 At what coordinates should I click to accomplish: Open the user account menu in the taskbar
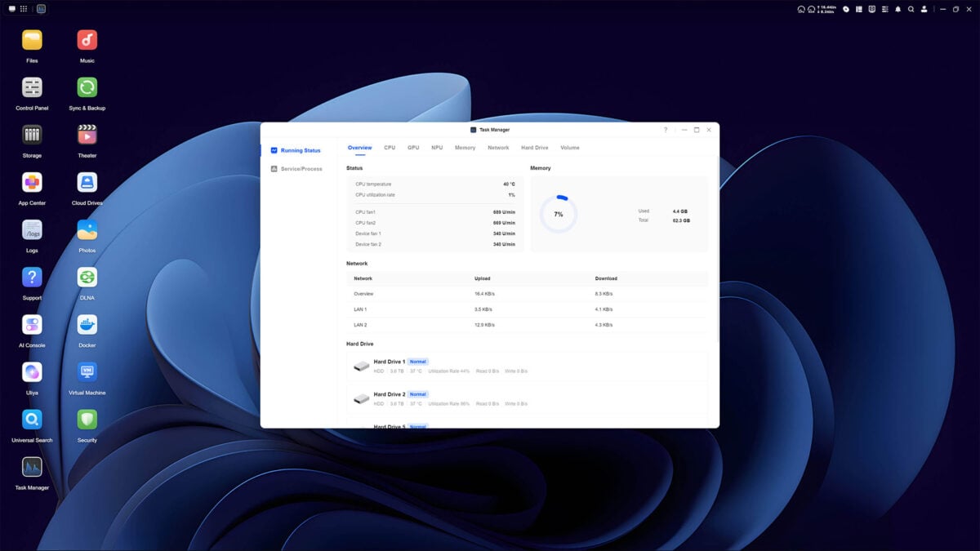(x=924, y=9)
